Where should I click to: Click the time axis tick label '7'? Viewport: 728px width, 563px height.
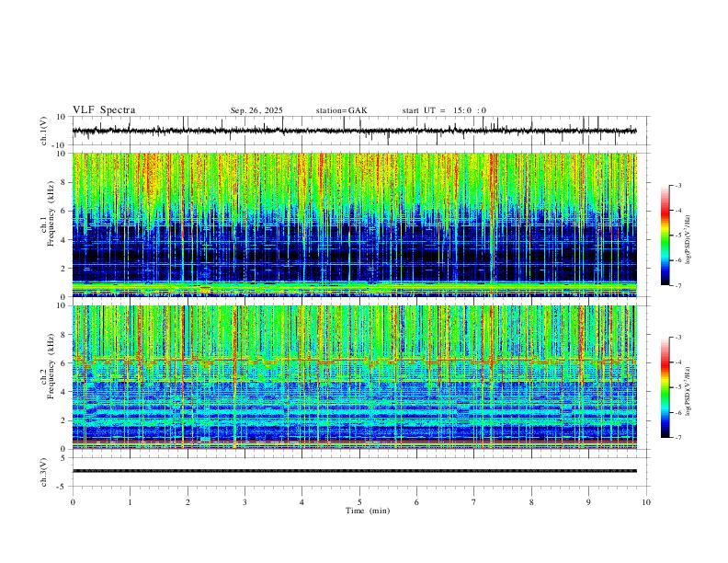tap(474, 502)
